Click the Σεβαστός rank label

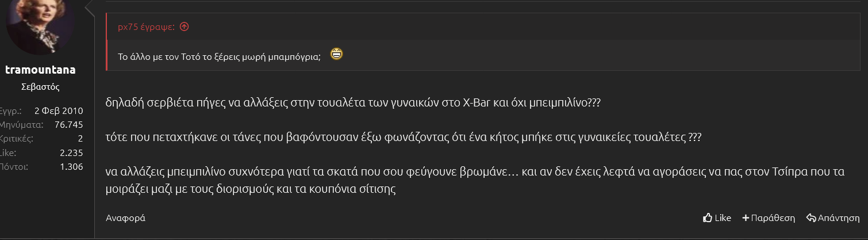pos(40,87)
